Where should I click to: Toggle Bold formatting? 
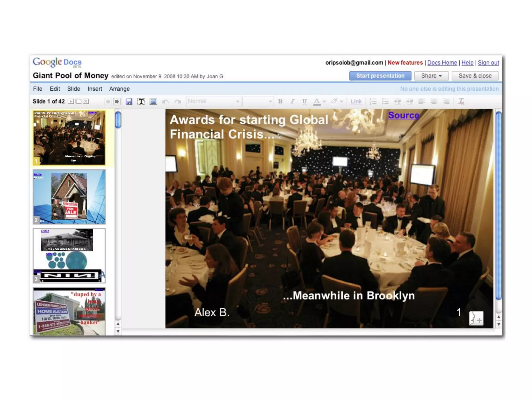point(280,102)
